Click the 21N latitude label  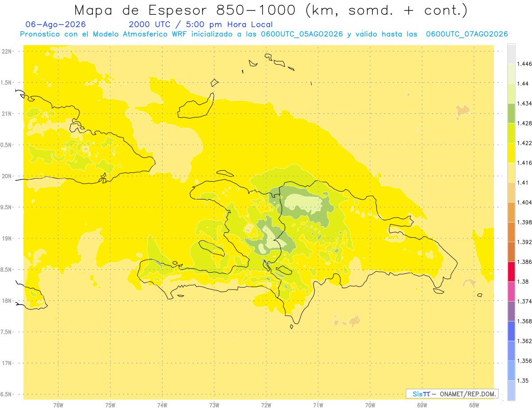(7, 114)
